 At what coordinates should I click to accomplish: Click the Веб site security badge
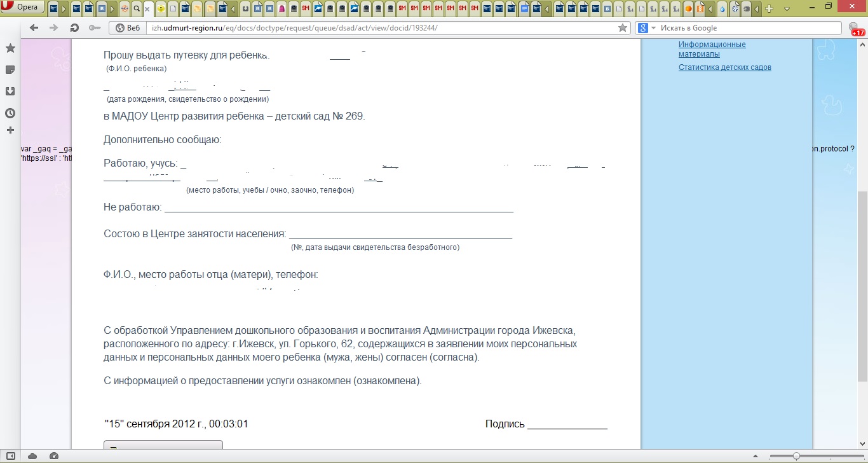(127, 28)
